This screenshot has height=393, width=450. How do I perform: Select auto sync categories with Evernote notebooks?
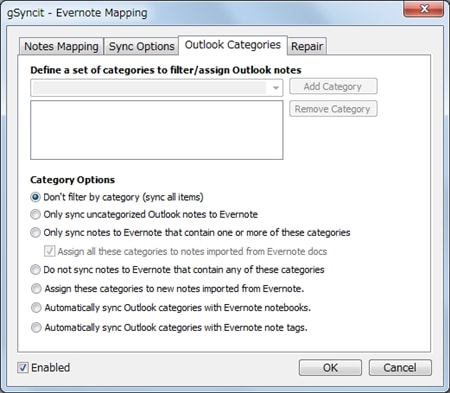[36, 308]
